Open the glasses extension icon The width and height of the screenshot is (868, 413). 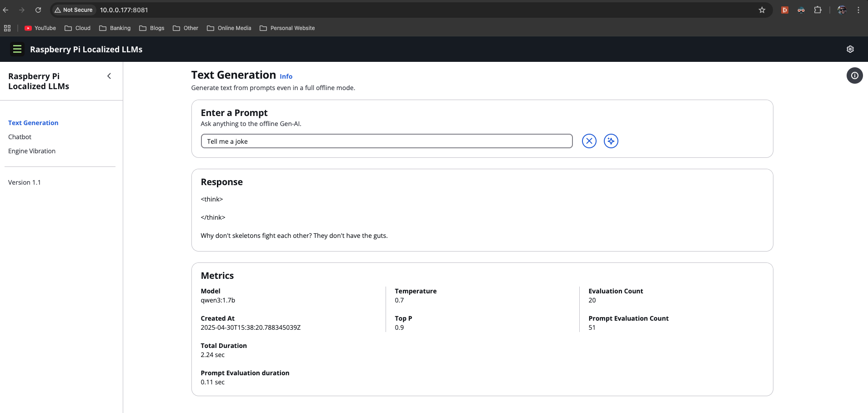coord(801,10)
